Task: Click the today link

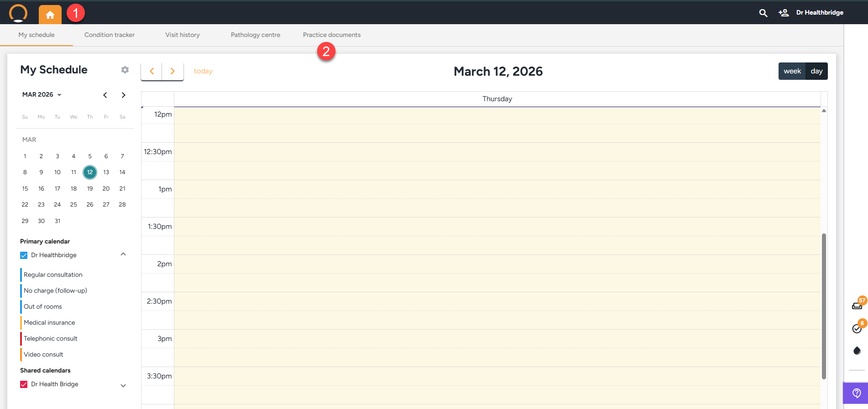Action: pyautogui.click(x=203, y=71)
